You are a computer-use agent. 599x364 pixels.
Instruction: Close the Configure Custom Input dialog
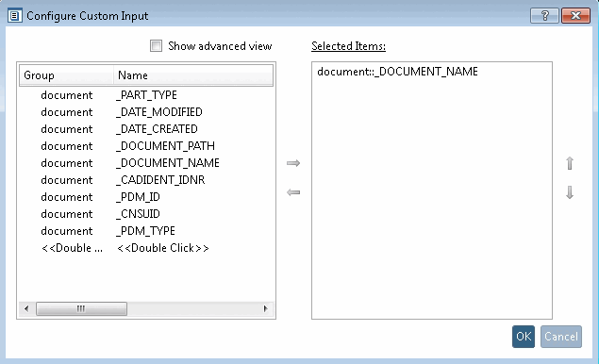pyautogui.click(x=575, y=16)
